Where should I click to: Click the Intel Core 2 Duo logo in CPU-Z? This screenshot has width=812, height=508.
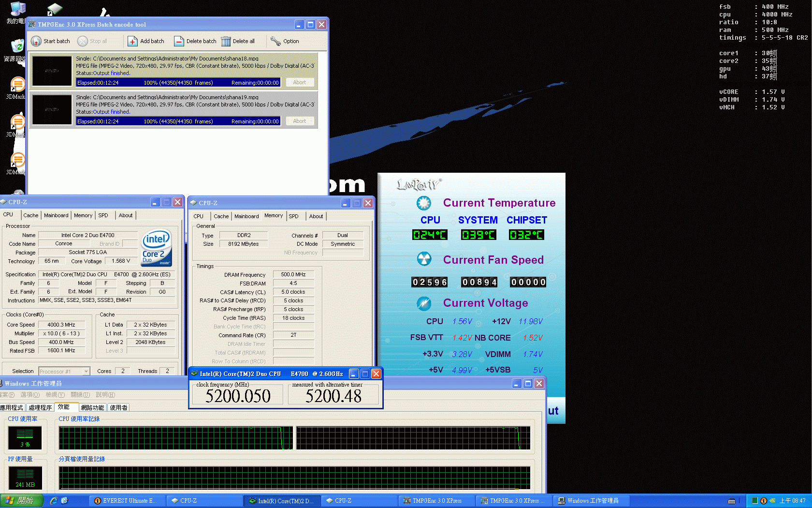[x=156, y=247]
